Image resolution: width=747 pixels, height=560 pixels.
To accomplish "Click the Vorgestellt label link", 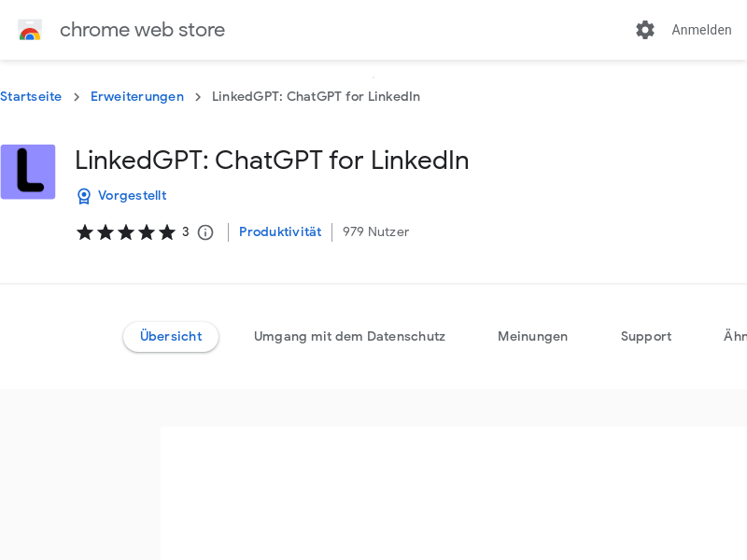I will 133,195.
